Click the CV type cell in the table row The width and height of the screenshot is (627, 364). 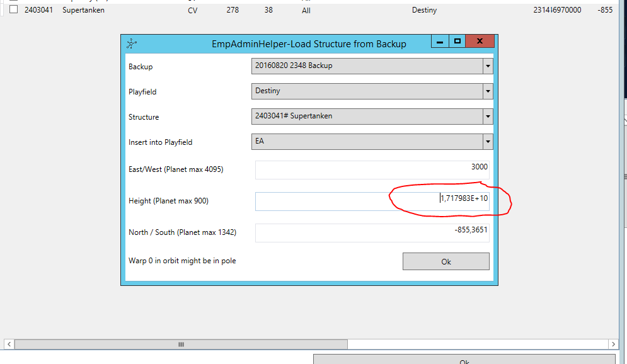(192, 10)
